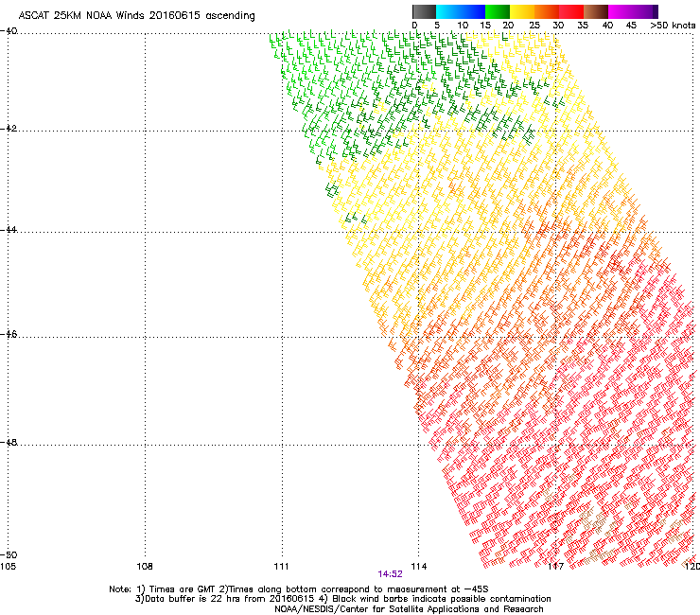Viewport: 700px width, 615px height.
Task: Click the '108' longitude axis label
Action: tap(145, 567)
